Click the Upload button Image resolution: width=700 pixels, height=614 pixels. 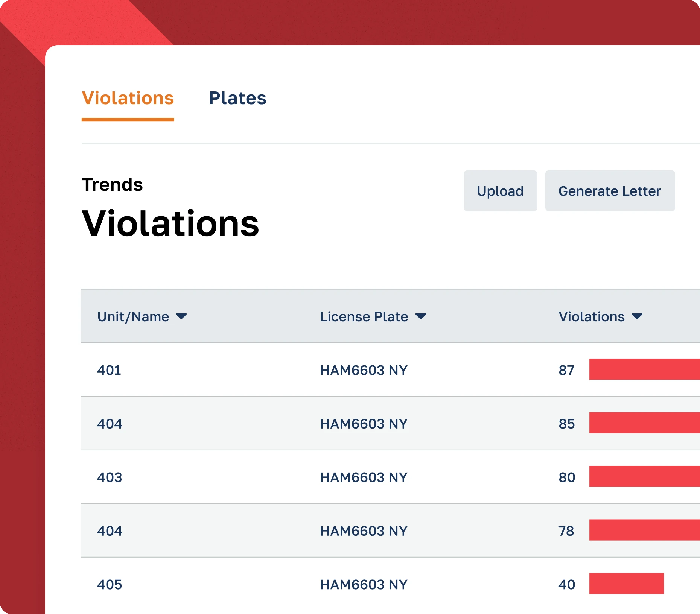coord(500,191)
